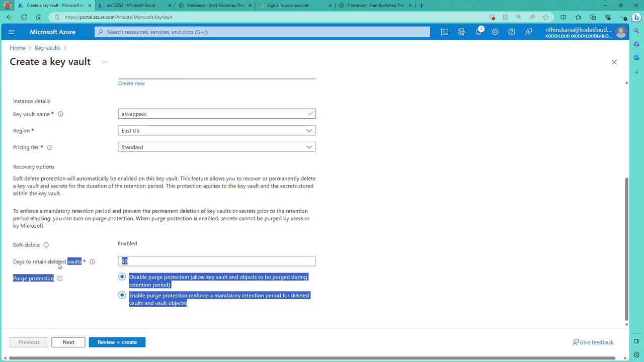Select Enable purge protection radio option
The height and width of the screenshot is (362, 644).
pyautogui.click(x=122, y=295)
